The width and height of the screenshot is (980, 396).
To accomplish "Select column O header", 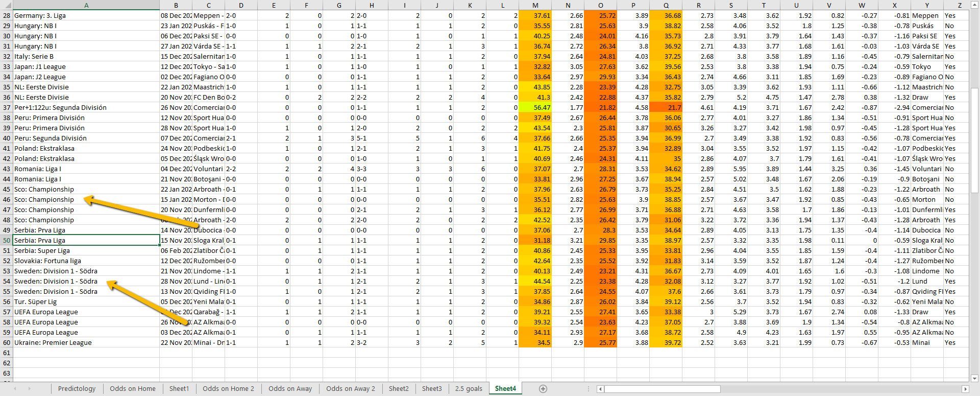I will [x=600, y=5].
